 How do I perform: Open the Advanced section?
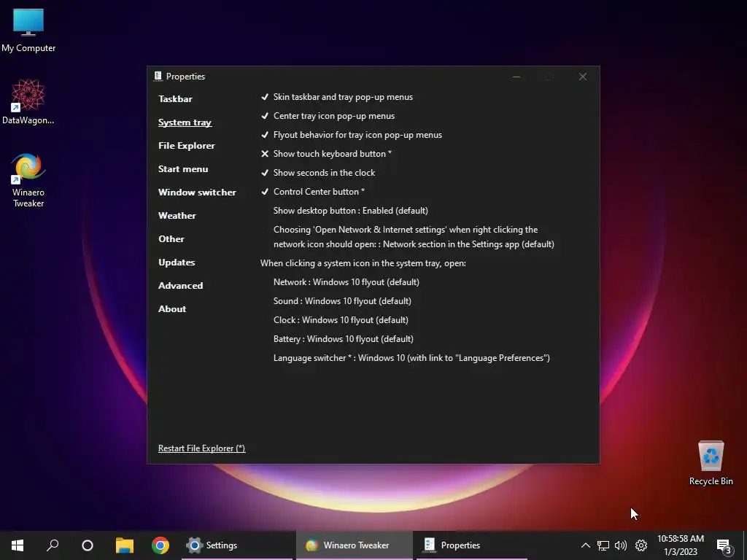click(181, 286)
